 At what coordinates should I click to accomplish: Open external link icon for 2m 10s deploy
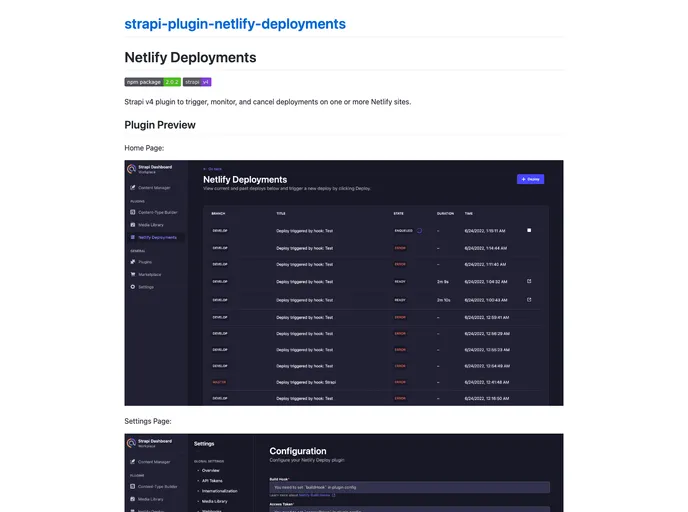point(529,300)
